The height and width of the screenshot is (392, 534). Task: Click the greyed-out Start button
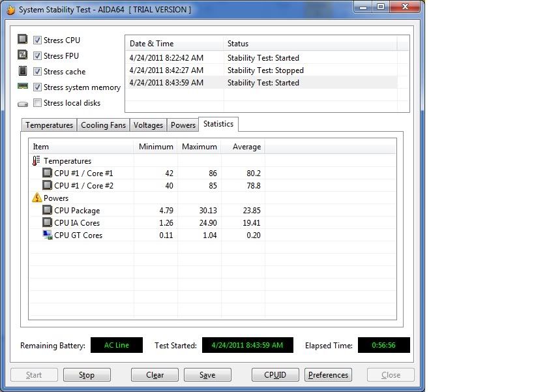click(34, 375)
